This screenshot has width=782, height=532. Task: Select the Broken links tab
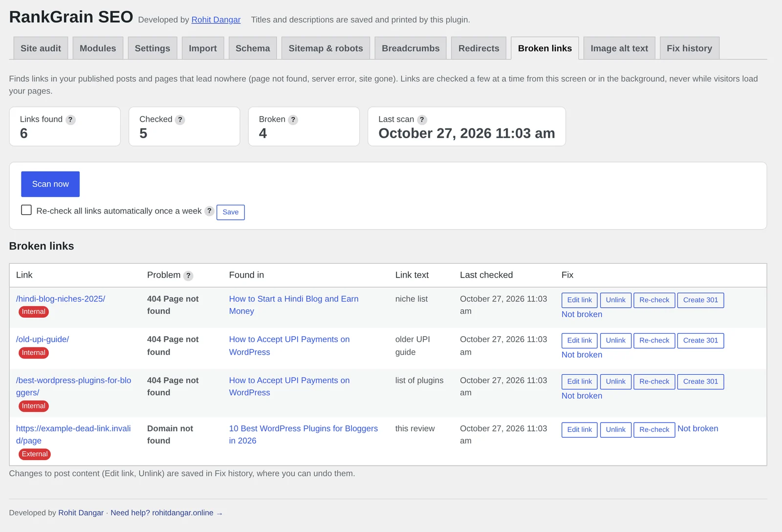coord(545,48)
